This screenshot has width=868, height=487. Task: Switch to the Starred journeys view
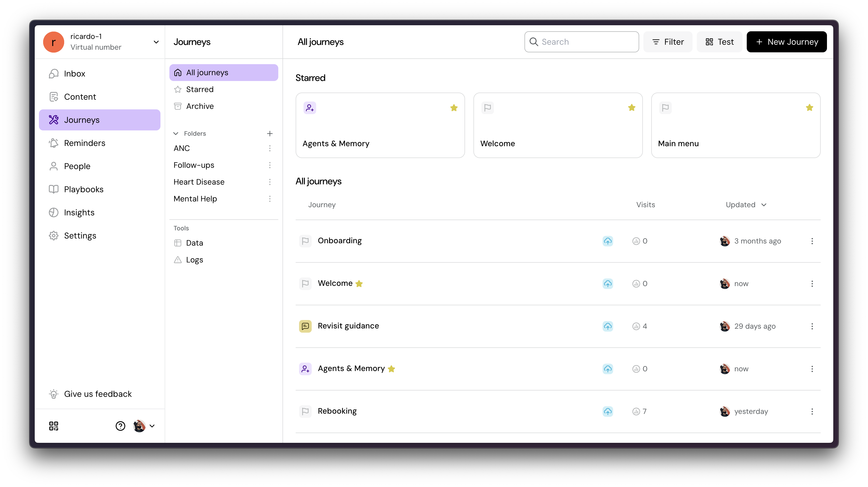tap(199, 89)
